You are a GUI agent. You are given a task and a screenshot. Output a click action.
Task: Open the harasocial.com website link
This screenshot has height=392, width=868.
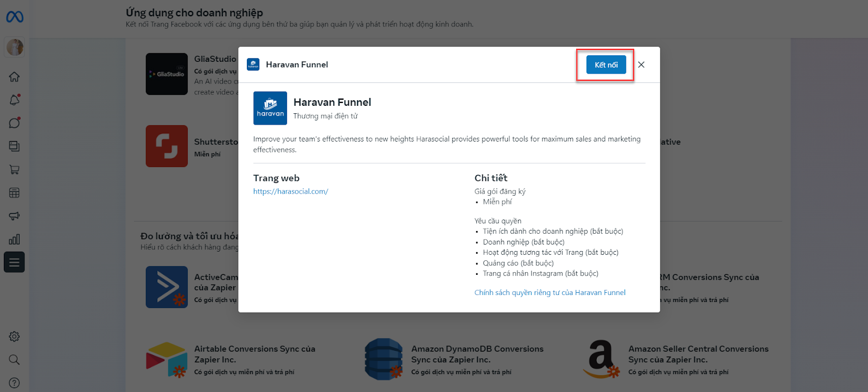click(x=291, y=191)
